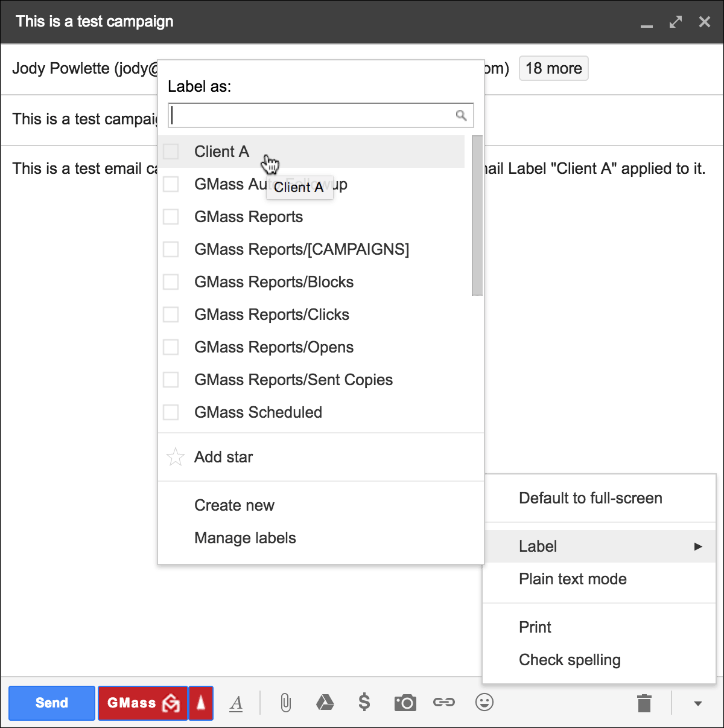Viewport: 724px width, 728px height.
Task: Check GMass Reports/Sent Copies checkbox
Action: (x=171, y=380)
